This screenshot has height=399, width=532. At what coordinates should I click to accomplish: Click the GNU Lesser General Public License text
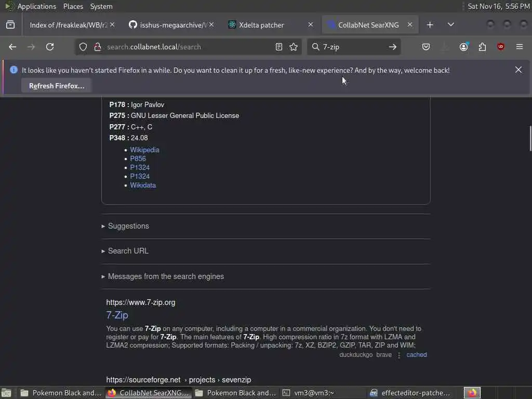(x=185, y=116)
